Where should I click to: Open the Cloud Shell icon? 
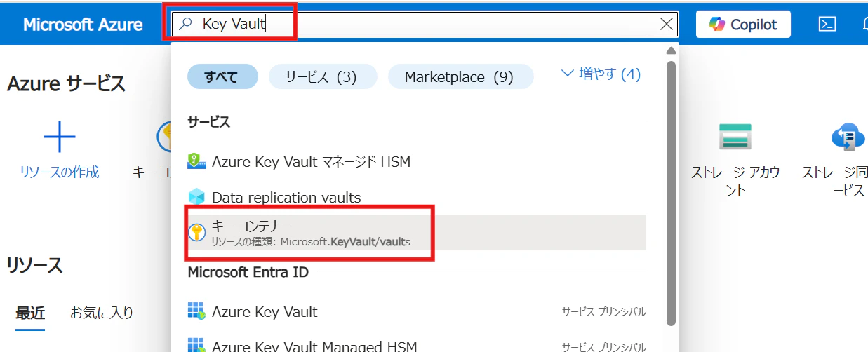(827, 24)
